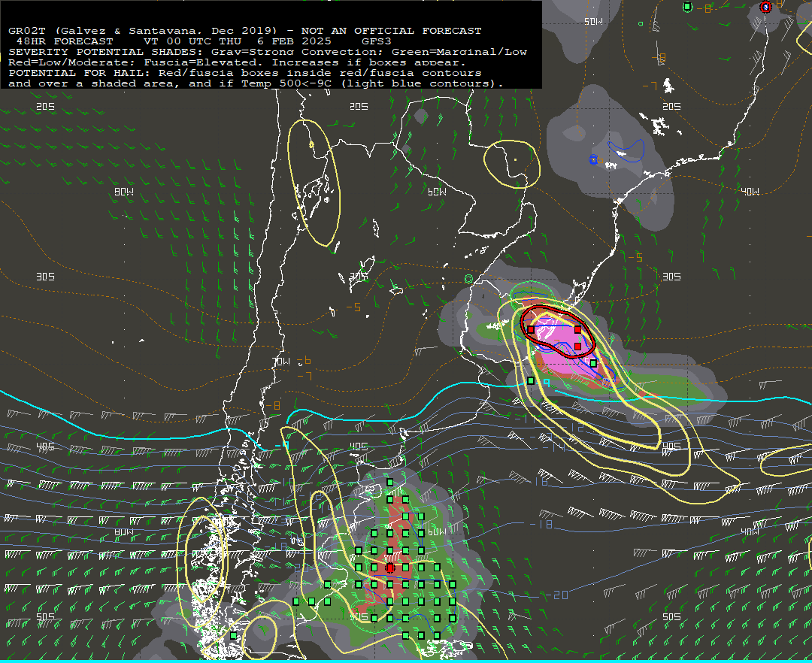Click the 70W longitude label over Chile
This screenshot has height=663, width=812.
pyautogui.click(x=281, y=362)
